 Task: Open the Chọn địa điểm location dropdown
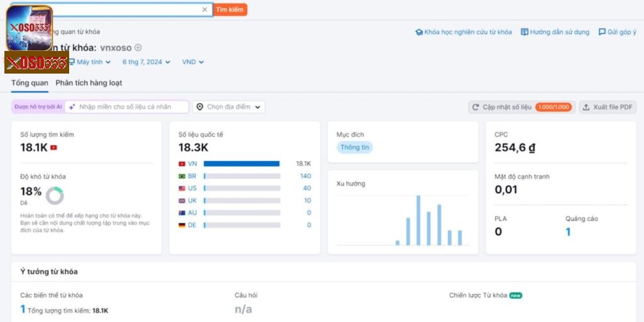pos(229,107)
